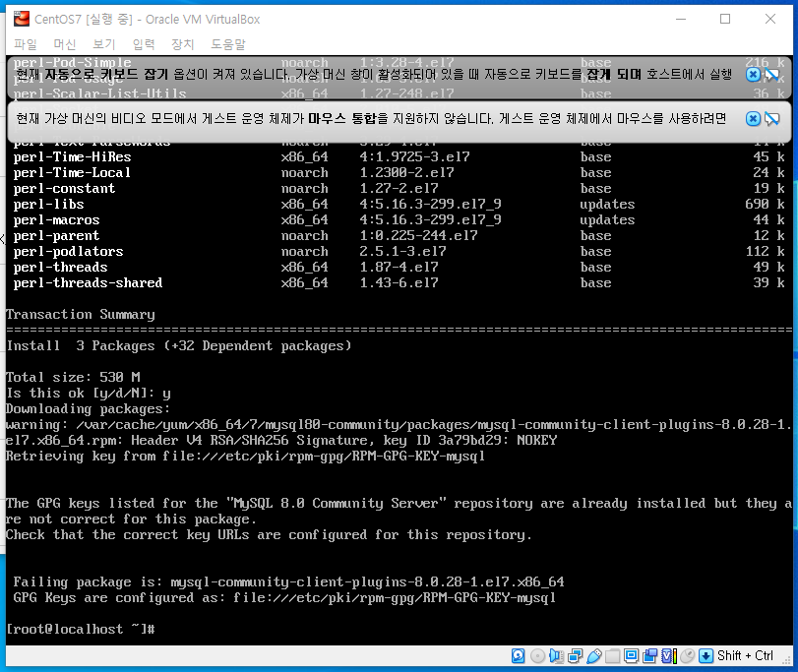Click the VirtualBox app icon in title bar
This screenshot has width=798, height=672.
[22, 19]
